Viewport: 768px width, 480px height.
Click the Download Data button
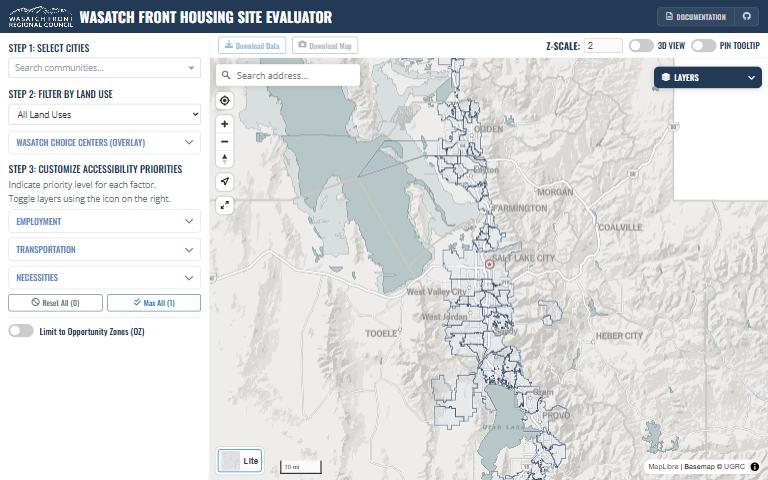(x=252, y=46)
